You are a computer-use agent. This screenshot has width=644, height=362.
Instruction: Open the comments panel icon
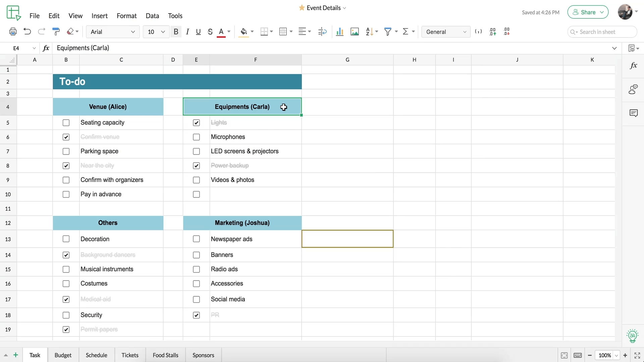[633, 113]
